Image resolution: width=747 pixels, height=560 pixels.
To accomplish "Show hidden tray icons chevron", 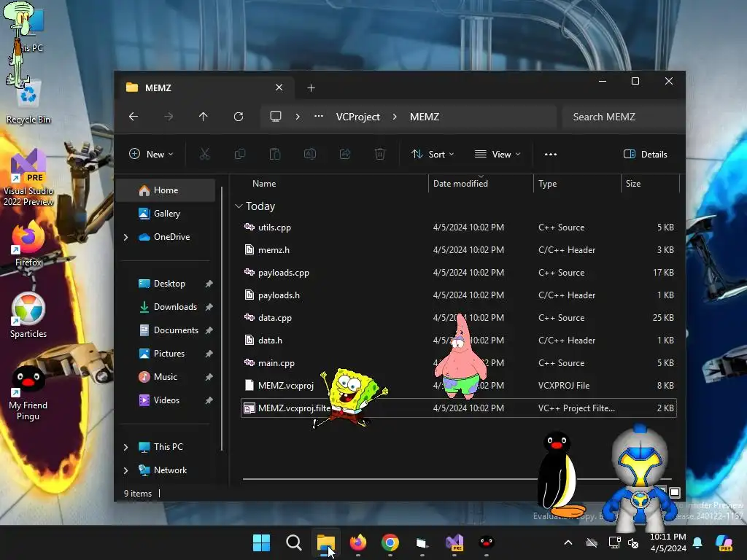I will coord(568,542).
